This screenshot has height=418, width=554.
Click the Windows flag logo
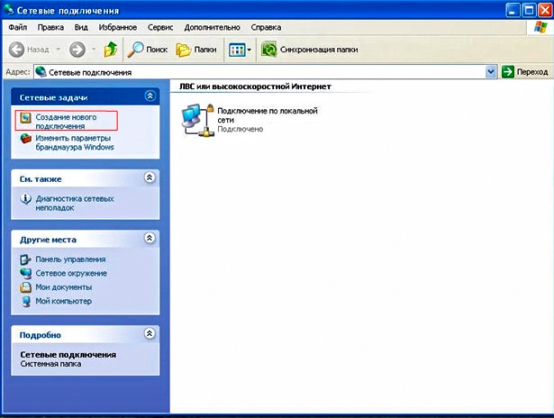[540, 27]
